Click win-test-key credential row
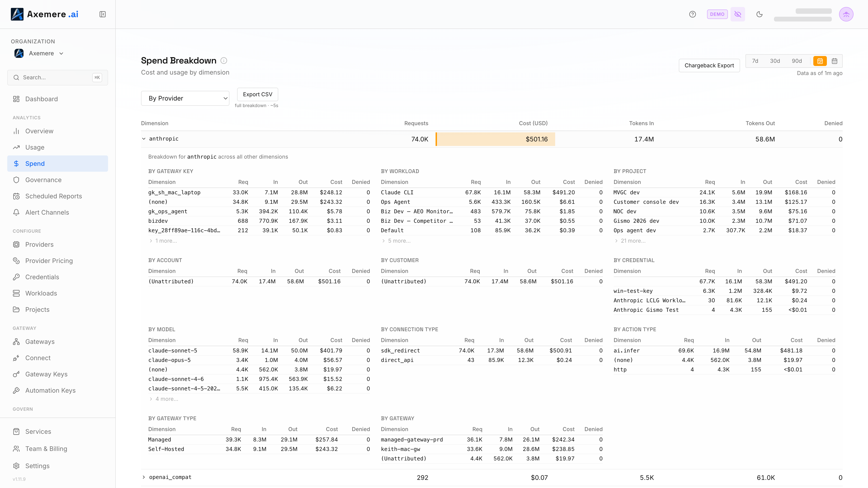Viewport: 868px width, 488px height. (724, 291)
